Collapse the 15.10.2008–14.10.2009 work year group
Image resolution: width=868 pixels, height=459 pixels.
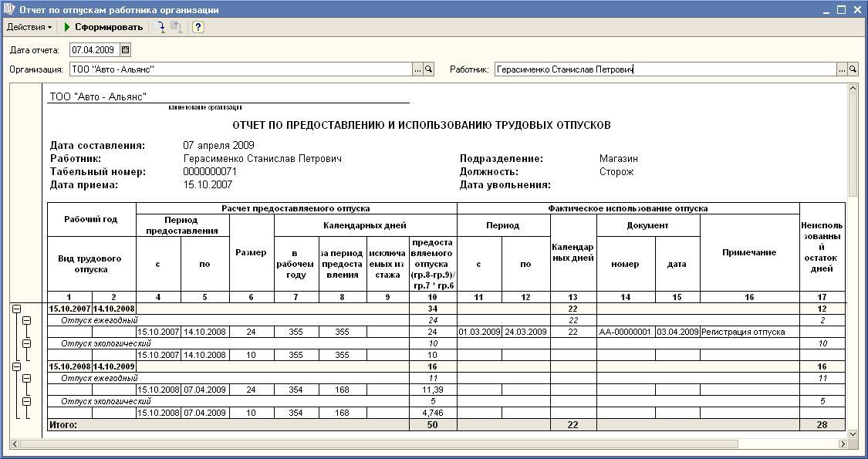click(16, 367)
